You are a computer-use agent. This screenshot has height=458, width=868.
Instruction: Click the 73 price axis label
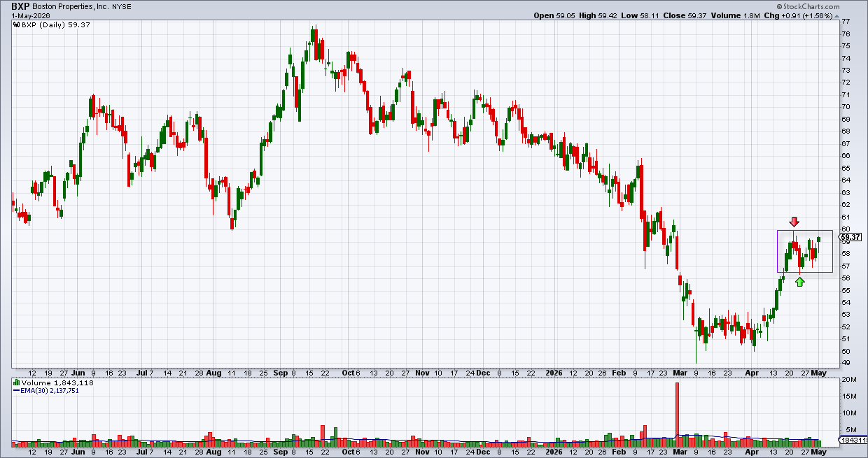tap(846, 70)
